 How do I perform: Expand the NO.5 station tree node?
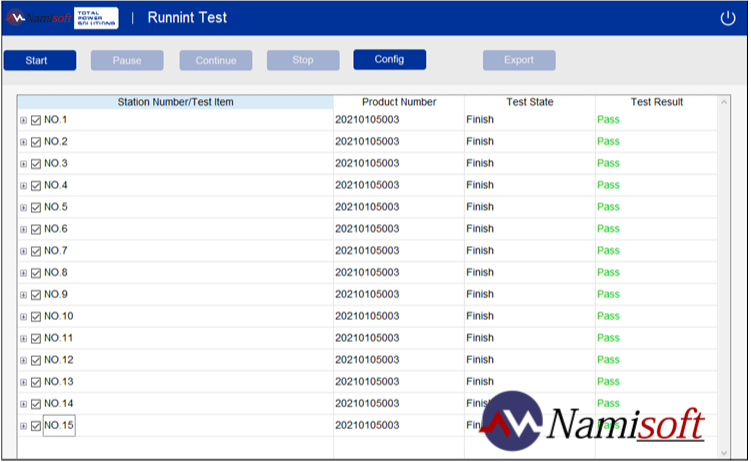[23, 208]
